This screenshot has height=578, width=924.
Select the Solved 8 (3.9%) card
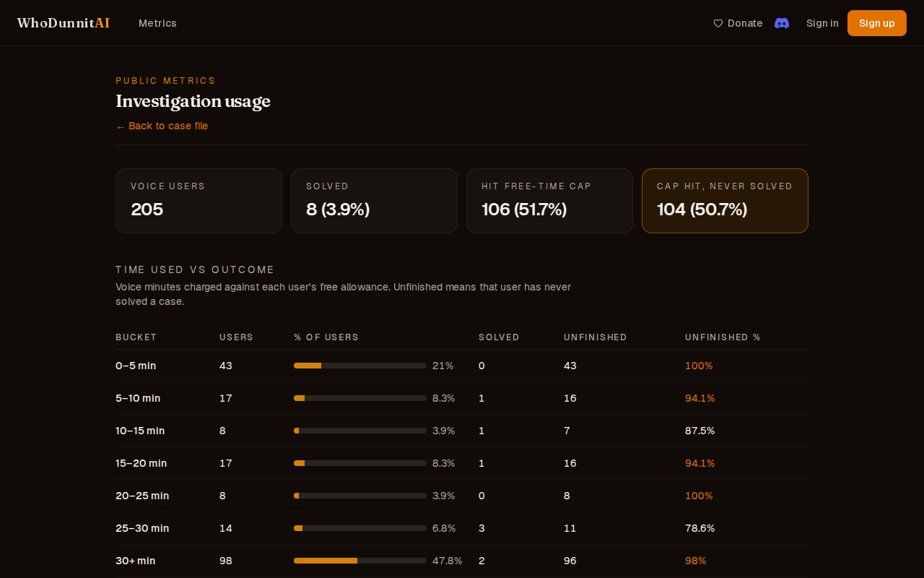click(x=374, y=201)
